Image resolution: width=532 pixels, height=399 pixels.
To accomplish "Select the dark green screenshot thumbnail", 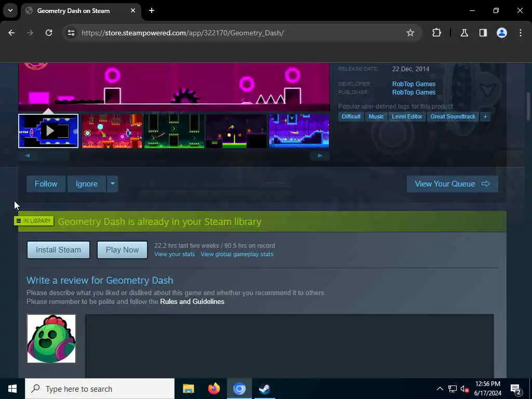I will [174, 131].
